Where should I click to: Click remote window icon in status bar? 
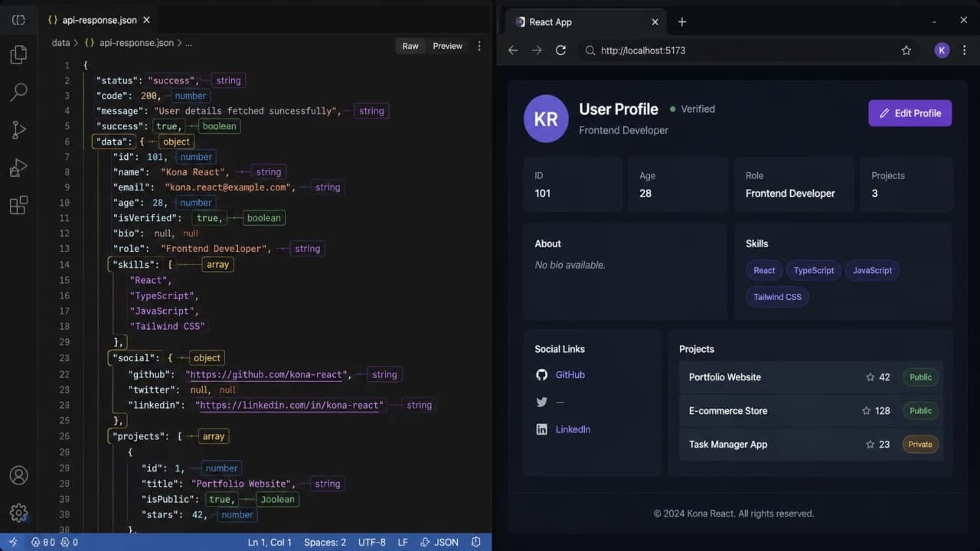tap(13, 542)
